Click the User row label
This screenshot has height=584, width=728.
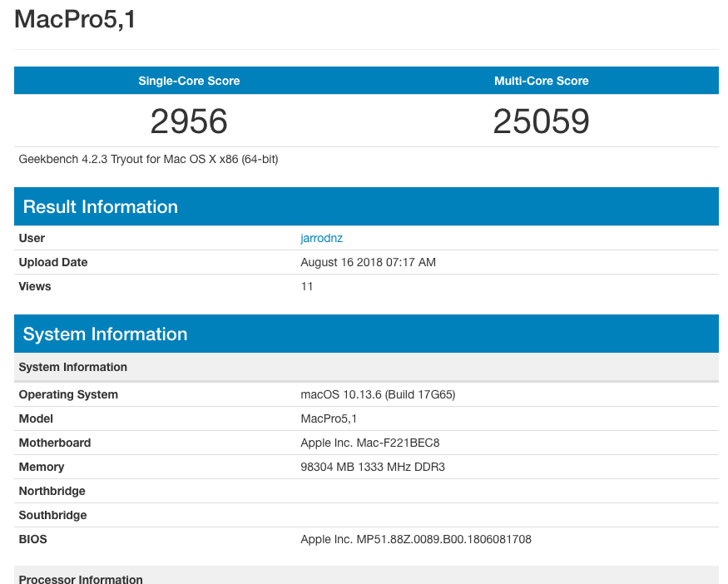tap(32, 238)
